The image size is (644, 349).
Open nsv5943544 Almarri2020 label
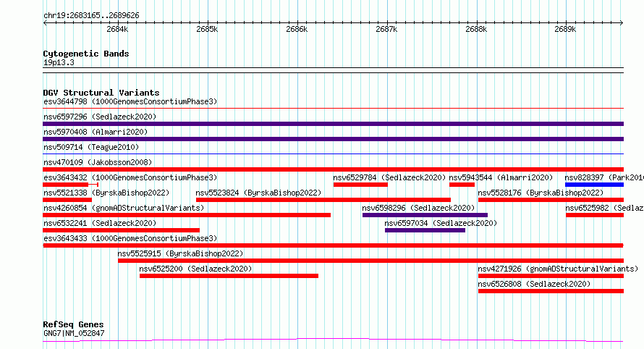501,177
